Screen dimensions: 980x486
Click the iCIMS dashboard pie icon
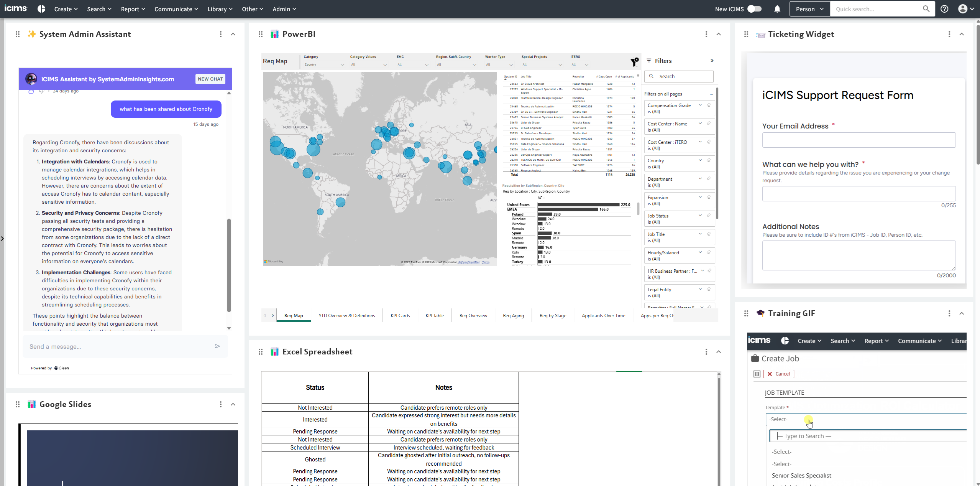coord(41,9)
